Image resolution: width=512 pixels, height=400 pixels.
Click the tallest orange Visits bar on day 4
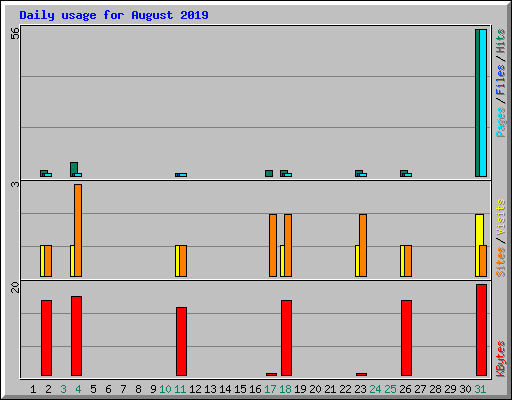pyautogui.click(x=78, y=230)
